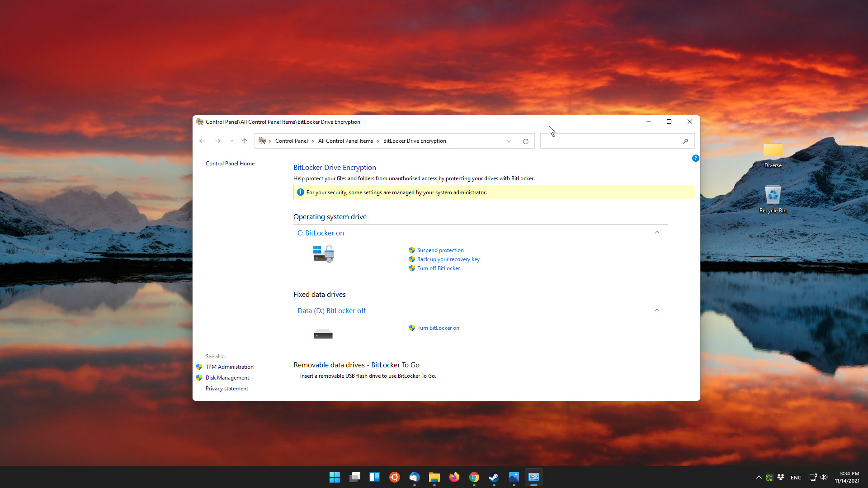Viewport: 868px width, 488px height.
Task: Click breadcrumb arrow after All Control Panel Items
Action: coord(378,141)
